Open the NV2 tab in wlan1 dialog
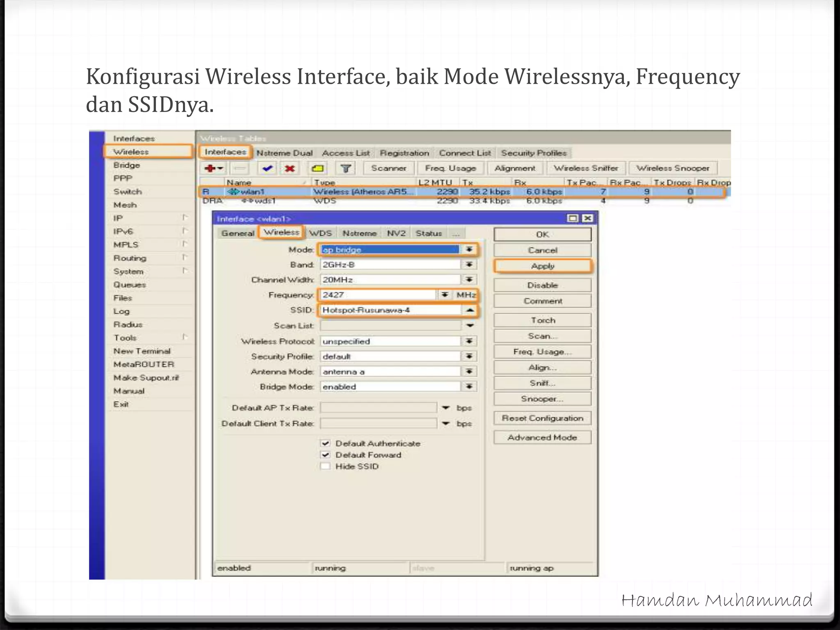 (396, 233)
